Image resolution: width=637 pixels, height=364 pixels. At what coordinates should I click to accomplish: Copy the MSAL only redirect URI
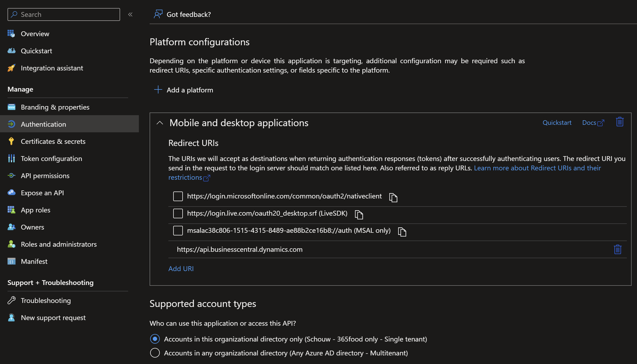402,232
